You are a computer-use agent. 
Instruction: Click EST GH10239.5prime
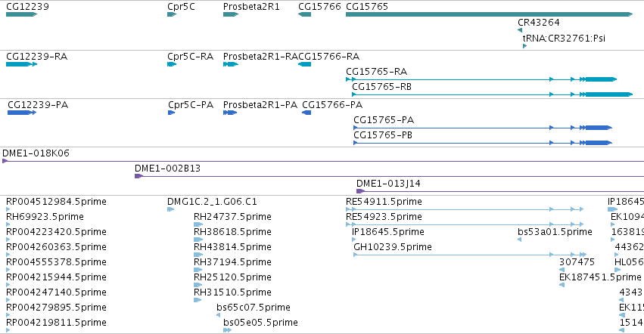393,247
